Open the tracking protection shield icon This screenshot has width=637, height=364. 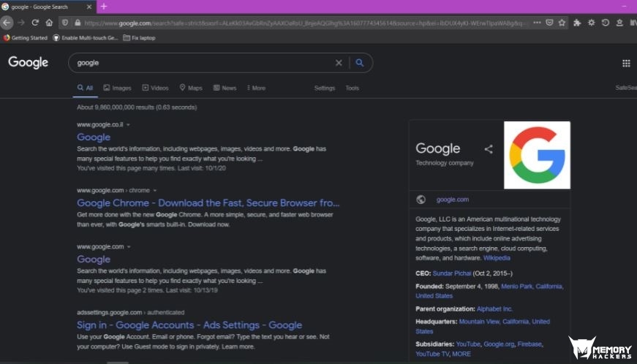pos(65,23)
